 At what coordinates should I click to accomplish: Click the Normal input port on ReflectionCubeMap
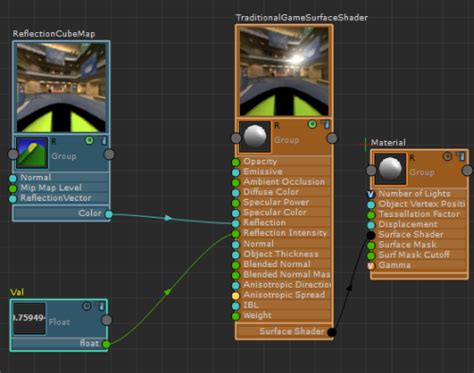click(13, 178)
